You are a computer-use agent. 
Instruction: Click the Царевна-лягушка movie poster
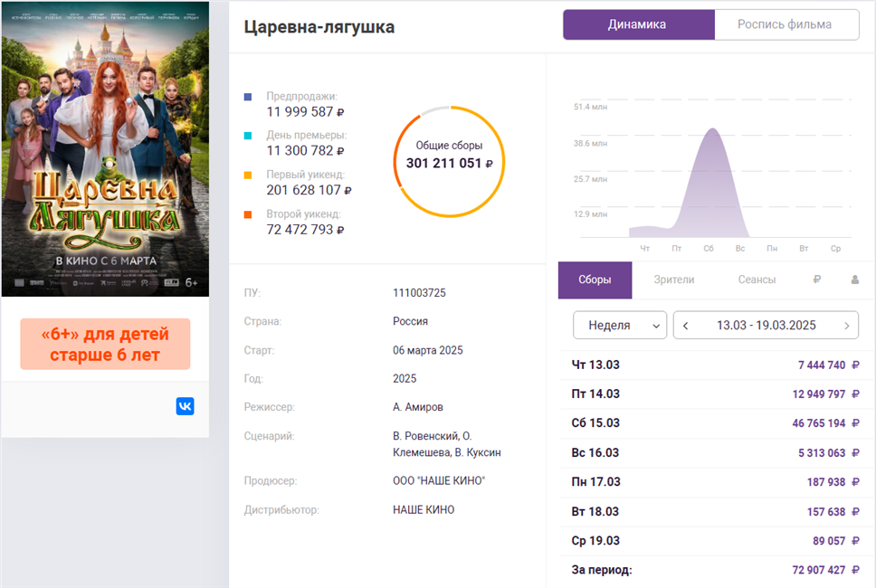(x=105, y=148)
